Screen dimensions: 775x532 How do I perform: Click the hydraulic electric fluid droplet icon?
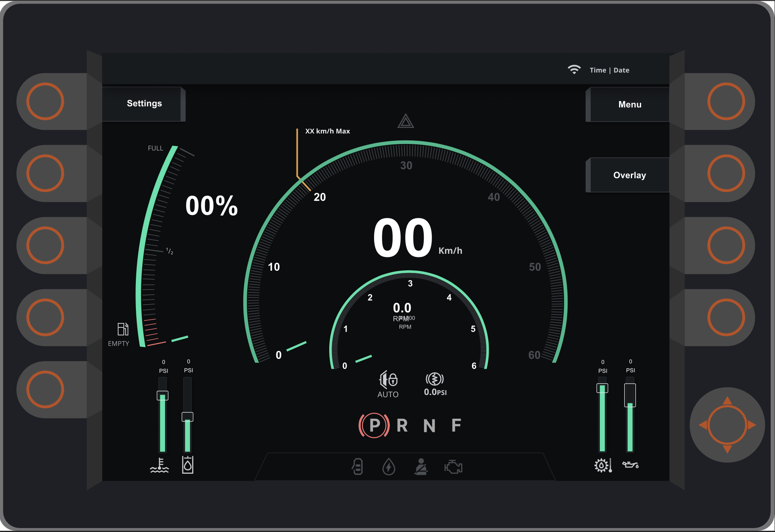click(x=389, y=467)
